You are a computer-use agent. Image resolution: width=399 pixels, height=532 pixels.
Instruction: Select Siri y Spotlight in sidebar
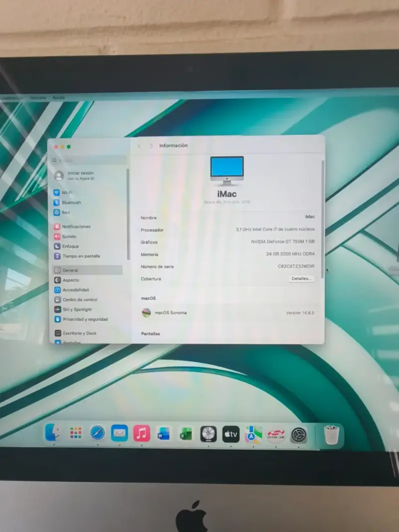pos(73,310)
